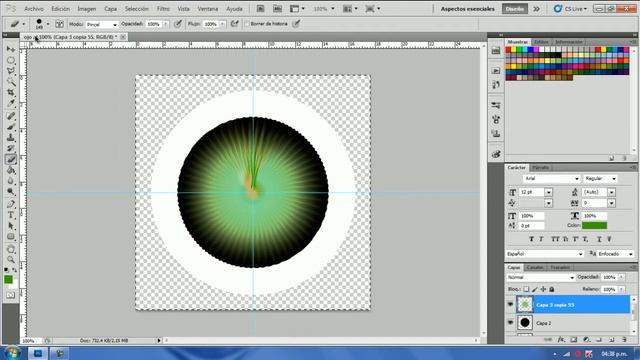Image resolution: width=640 pixels, height=360 pixels.
Task: Open the CS Live button
Action: (x=571, y=9)
